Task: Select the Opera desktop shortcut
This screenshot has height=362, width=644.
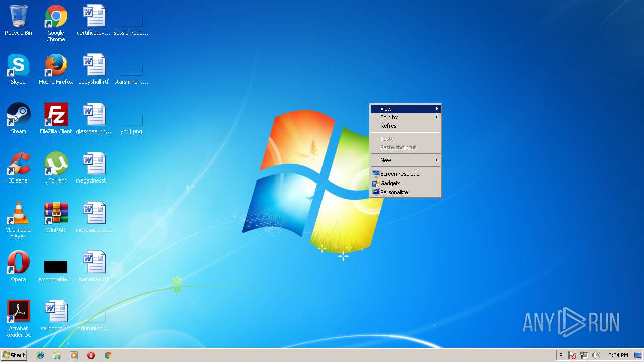Action: (x=18, y=266)
